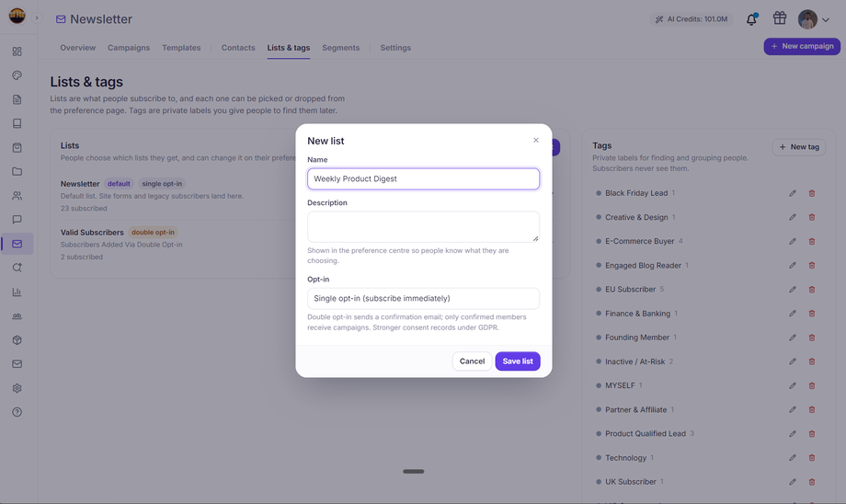Expand the user avatar menu chevron
The width and height of the screenshot is (846, 504).
(x=826, y=20)
